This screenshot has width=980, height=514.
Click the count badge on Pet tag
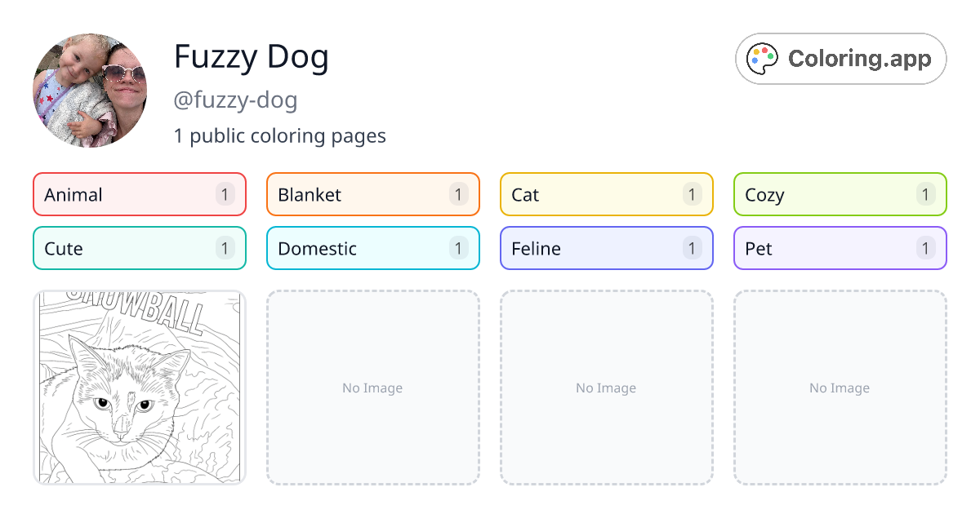coord(925,248)
